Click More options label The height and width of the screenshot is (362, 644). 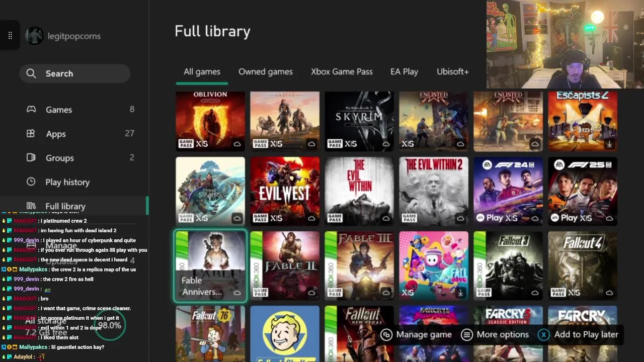click(503, 334)
